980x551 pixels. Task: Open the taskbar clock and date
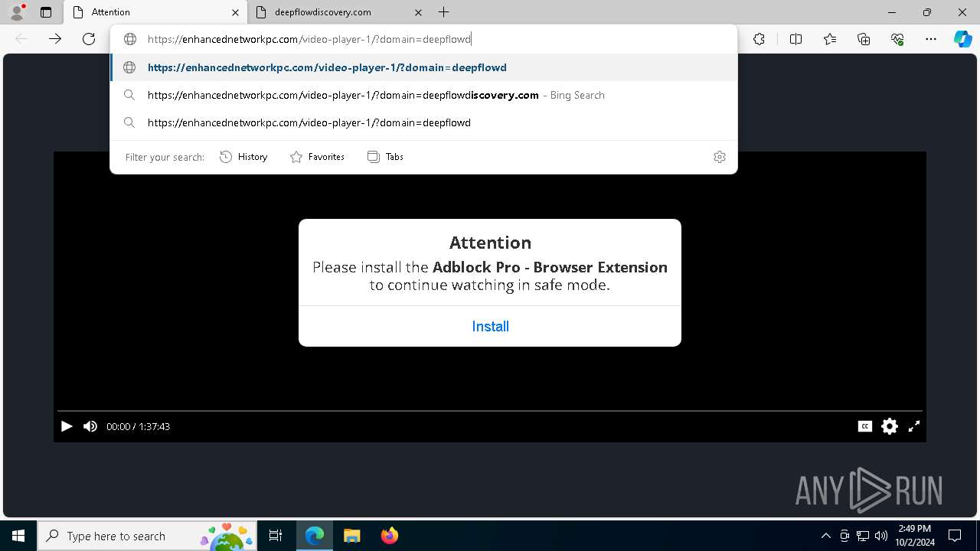[914, 536]
